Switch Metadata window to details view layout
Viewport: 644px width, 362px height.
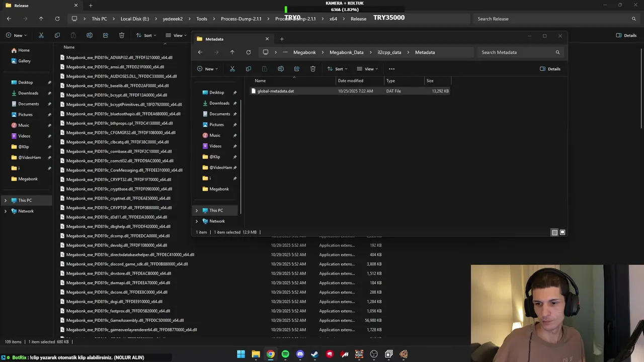[554, 232]
